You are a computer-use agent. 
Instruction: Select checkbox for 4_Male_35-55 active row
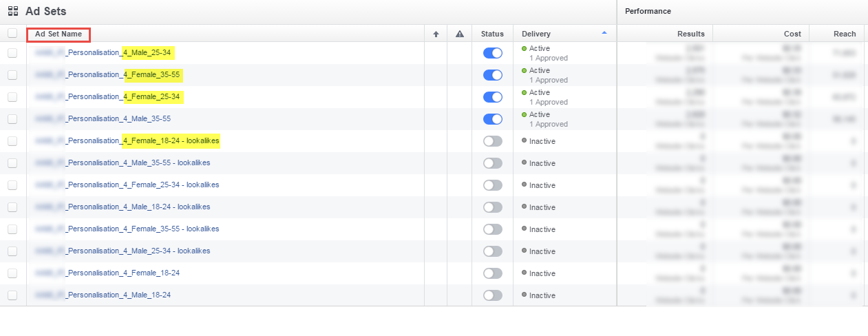coord(12,119)
